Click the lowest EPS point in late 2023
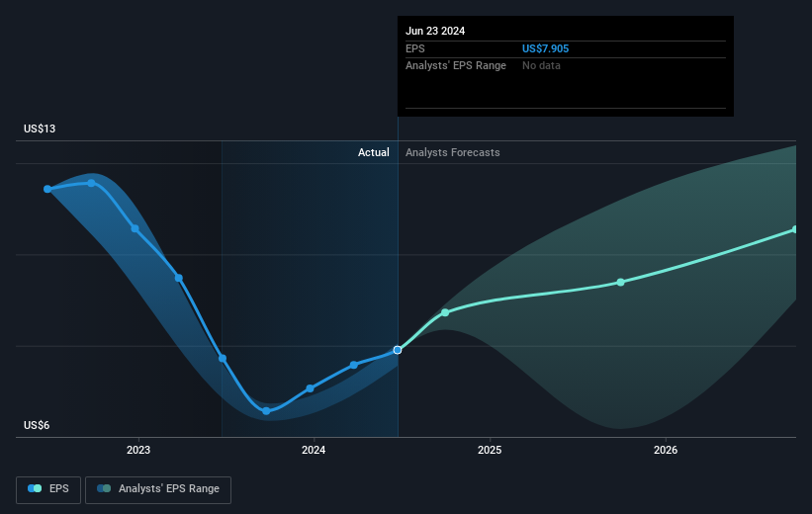Image resolution: width=812 pixels, height=514 pixels. point(266,411)
